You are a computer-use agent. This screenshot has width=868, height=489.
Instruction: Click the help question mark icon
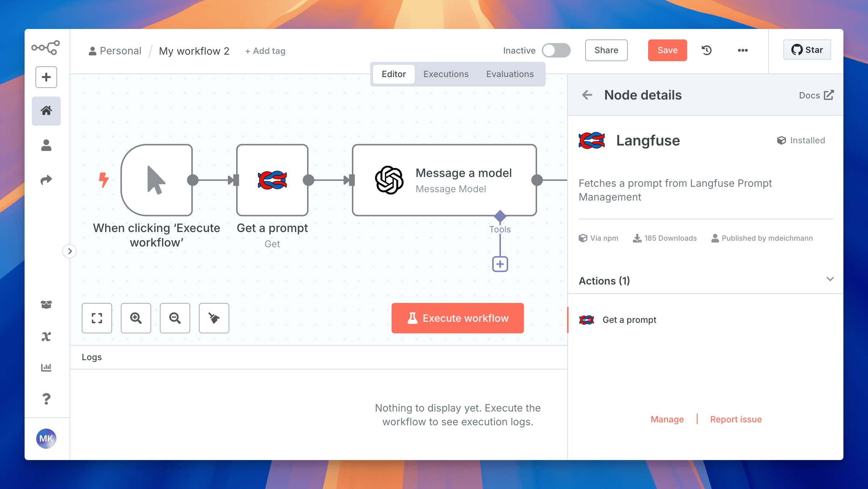tap(46, 399)
